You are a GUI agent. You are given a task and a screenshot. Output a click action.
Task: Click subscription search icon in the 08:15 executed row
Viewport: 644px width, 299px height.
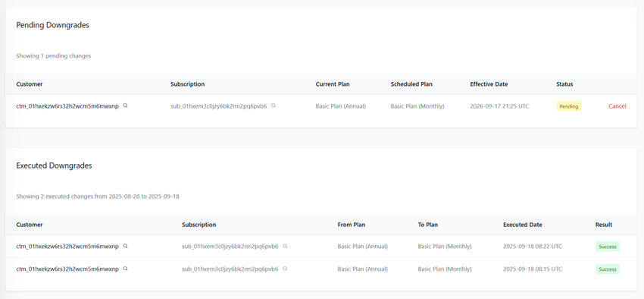pyautogui.click(x=285, y=269)
